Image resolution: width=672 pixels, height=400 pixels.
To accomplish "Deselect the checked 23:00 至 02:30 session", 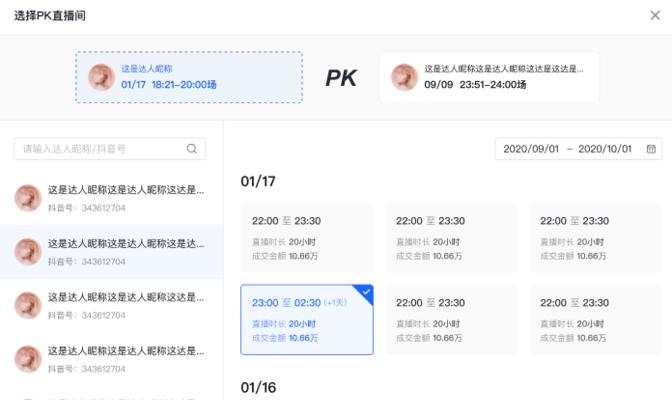I will tap(307, 320).
